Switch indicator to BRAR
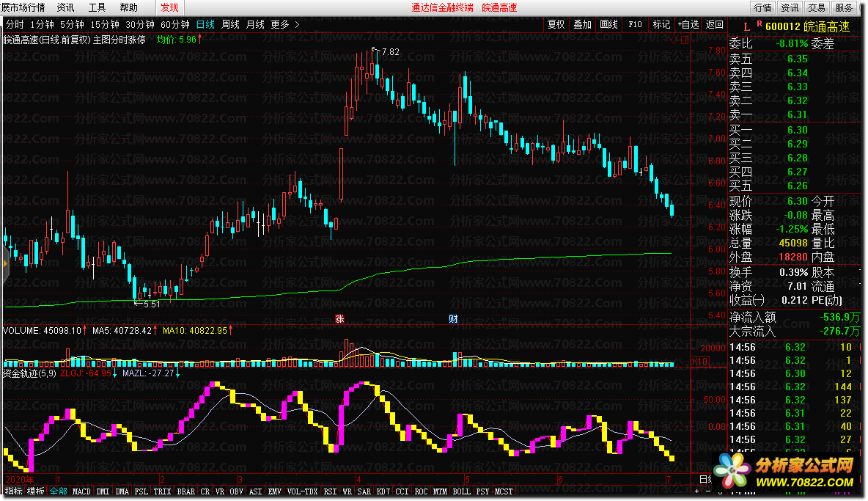This screenshot has width=868, height=501. [x=186, y=491]
